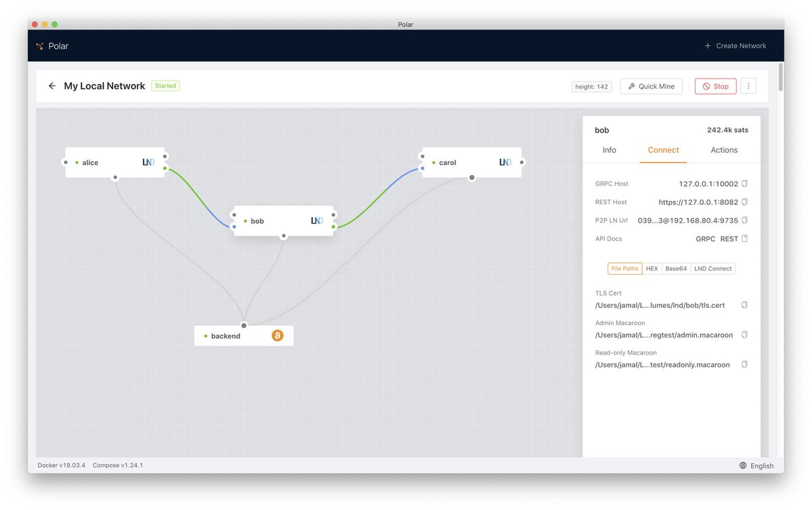Open the English language selector

pos(757,465)
